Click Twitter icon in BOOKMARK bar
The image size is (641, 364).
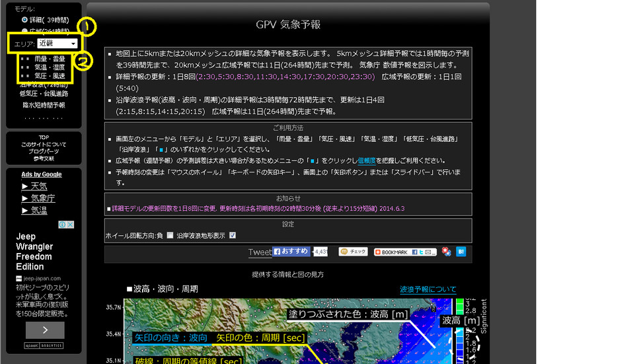click(x=421, y=252)
